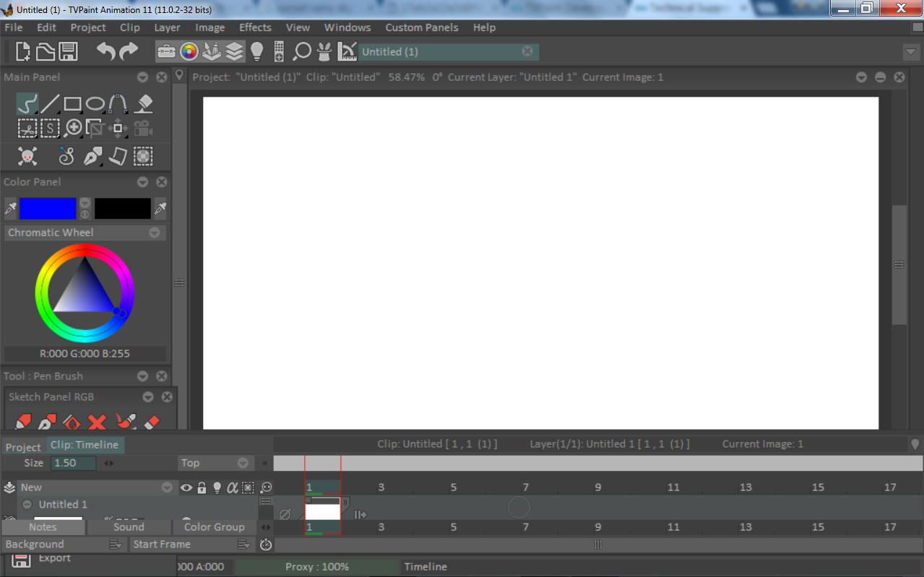Select the spline curve tool
Image resolution: width=924 pixels, height=577 pixels.
118,104
